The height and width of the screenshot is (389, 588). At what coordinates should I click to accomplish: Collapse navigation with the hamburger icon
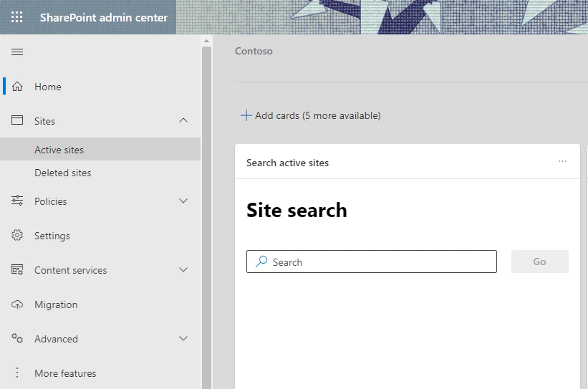[17, 52]
